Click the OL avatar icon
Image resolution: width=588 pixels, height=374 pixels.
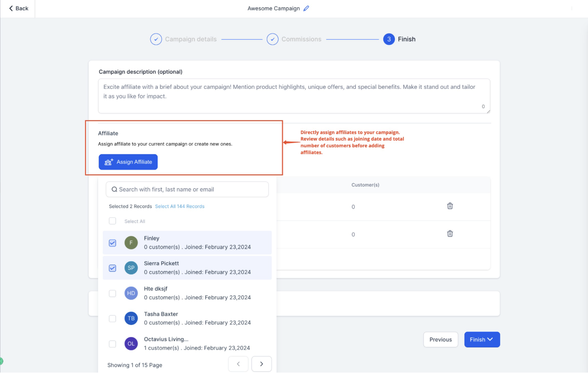[x=131, y=344]
